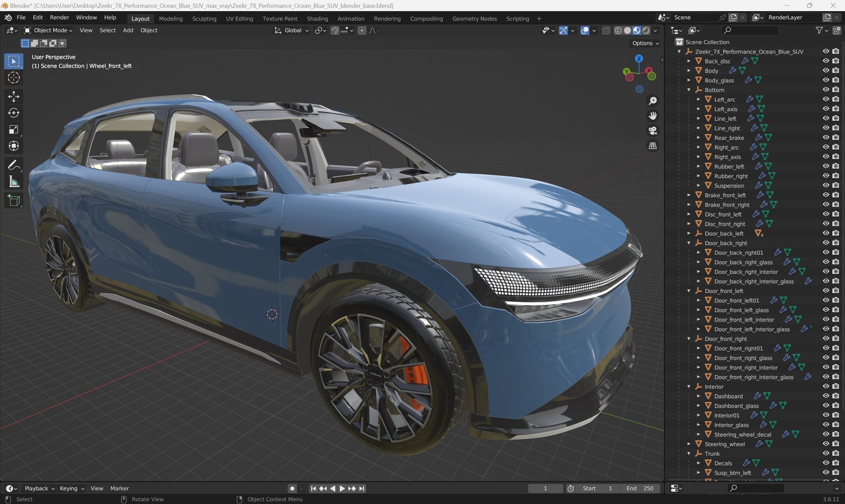This screenshot has width=845, height=504.
Task: Open Global transform orientation dropdown
Action: click(291, 30)
